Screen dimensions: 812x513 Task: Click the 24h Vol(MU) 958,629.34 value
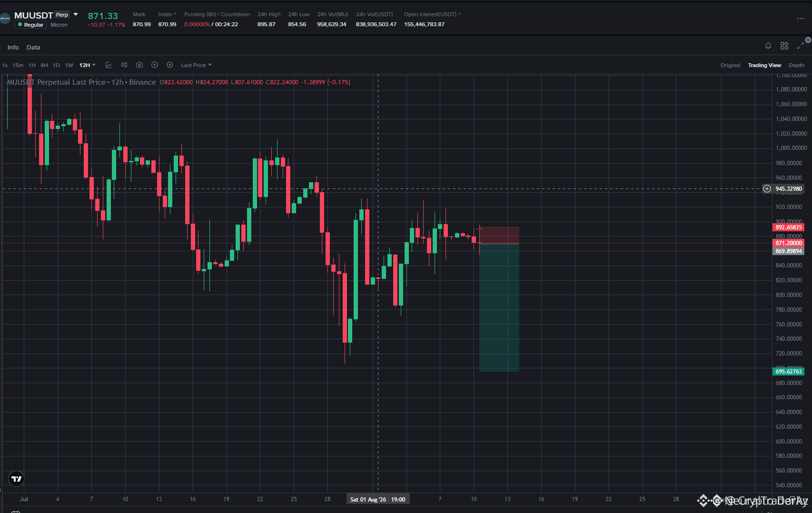point(332,24)
